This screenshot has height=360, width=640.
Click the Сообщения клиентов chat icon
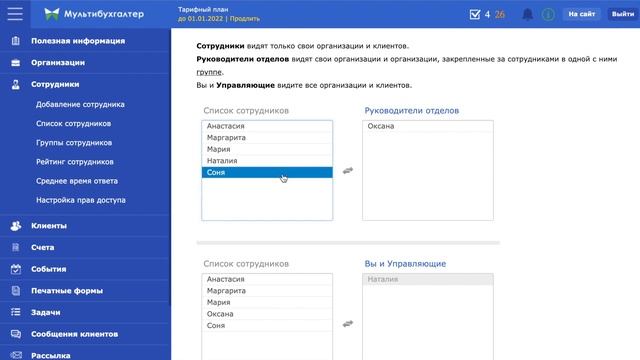[16, 334]
